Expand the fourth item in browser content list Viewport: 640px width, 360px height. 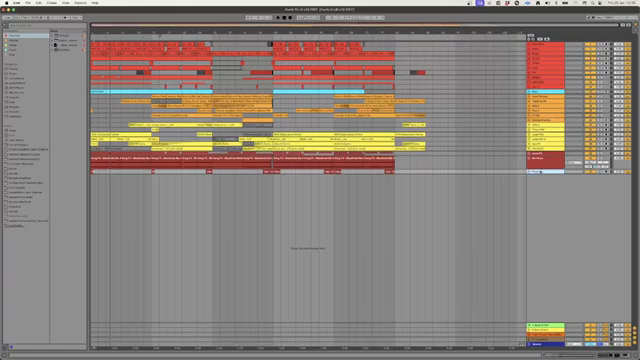pyautogui.click(x=52, y=50)
